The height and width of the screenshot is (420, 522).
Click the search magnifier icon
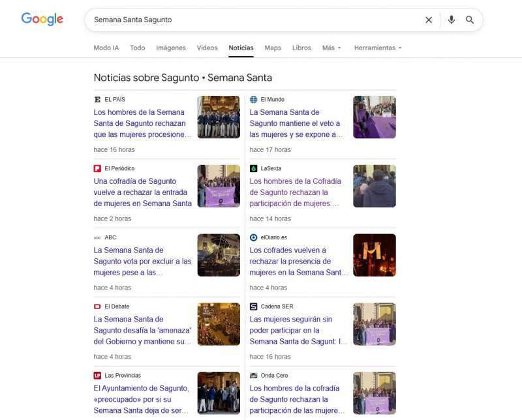470,20
